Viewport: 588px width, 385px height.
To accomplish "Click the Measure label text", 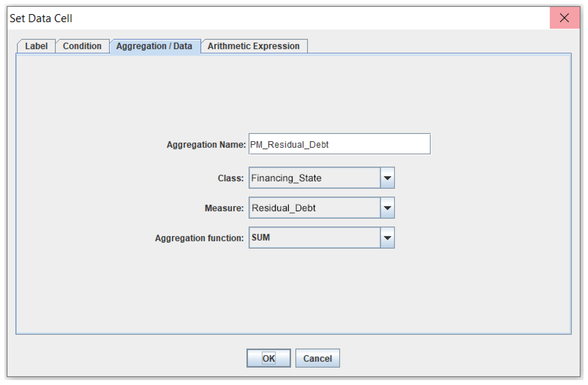I will pyautogui.click(x=224, y=208).
